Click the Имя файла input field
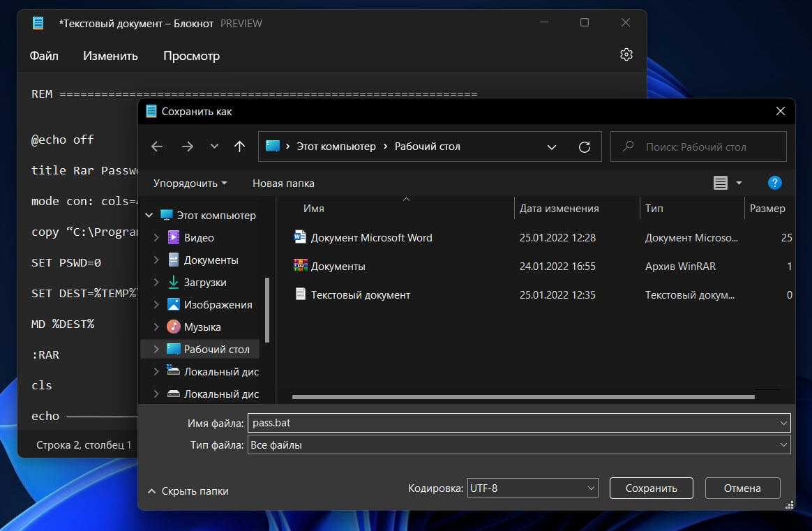Viewport: 812px width, 531px height. point(519,423)
